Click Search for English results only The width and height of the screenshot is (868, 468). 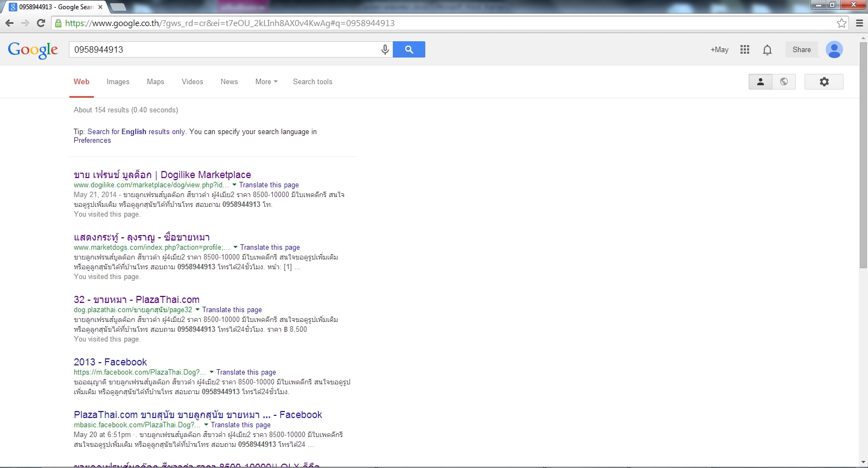pos(136,131)
